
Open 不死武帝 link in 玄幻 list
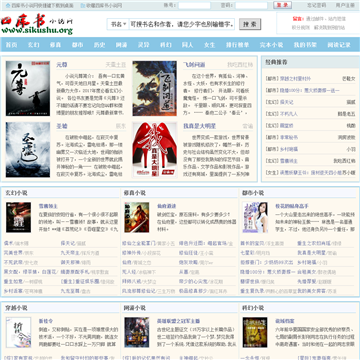point(13,262)
